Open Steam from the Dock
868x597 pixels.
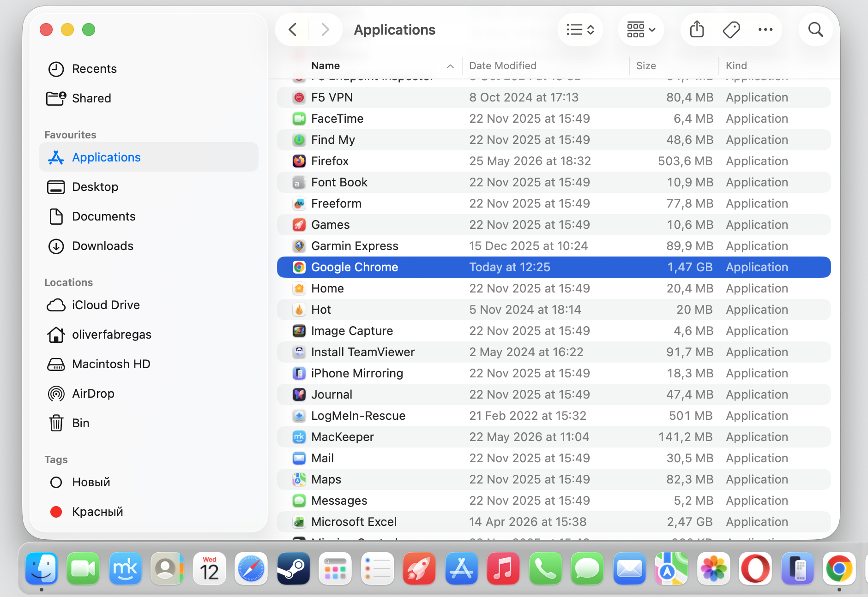pos(293,568)
